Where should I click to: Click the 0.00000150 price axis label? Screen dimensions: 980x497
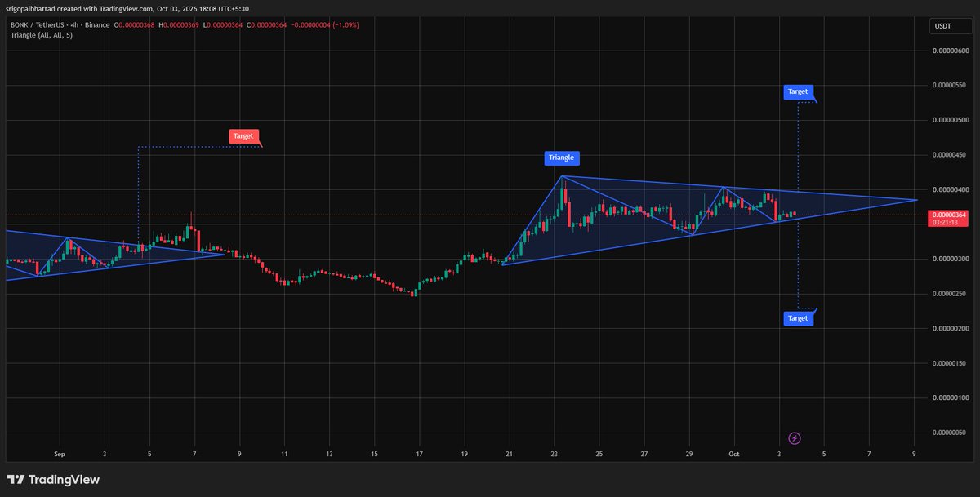coord(950,362)
